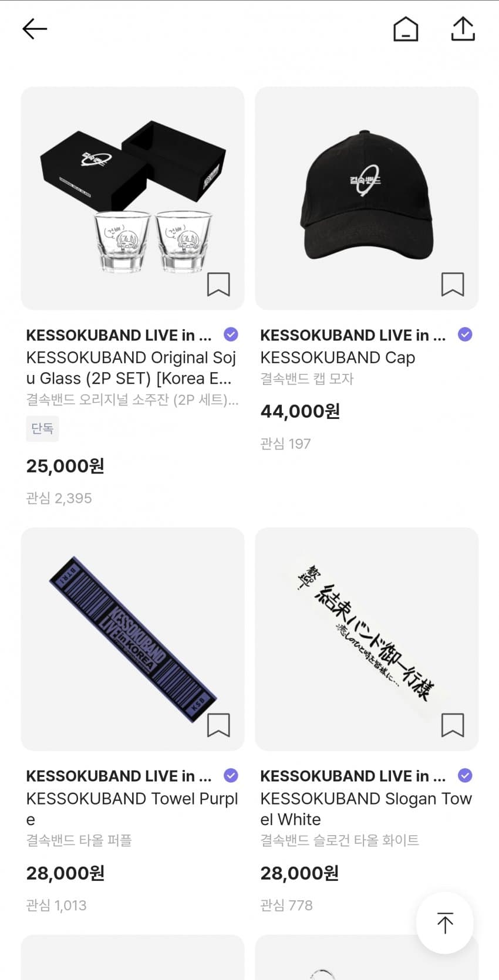The width and height of the screenshot is (499, 980).
Task: Tap the back arrow icon
Action: click(35, 29)
